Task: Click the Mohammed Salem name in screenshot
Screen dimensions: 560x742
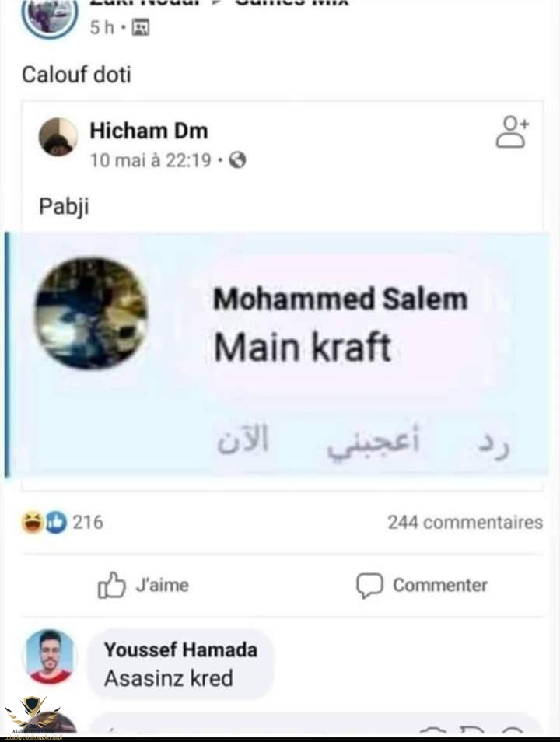Action: pos(341,299)
